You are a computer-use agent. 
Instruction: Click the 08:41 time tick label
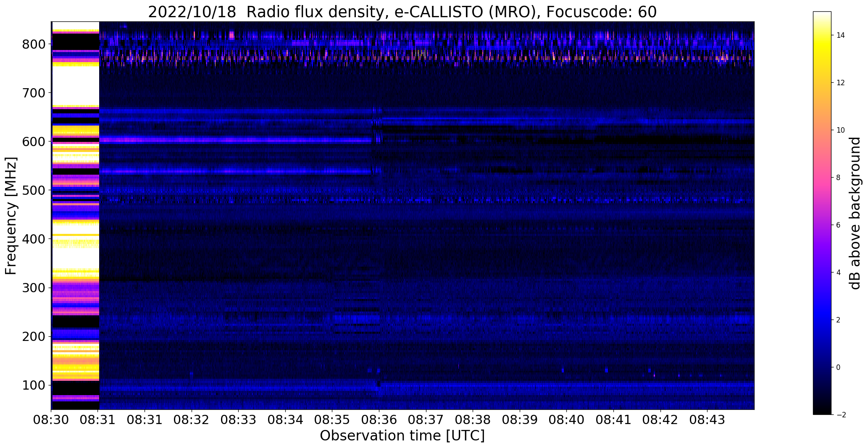[613, 420]
